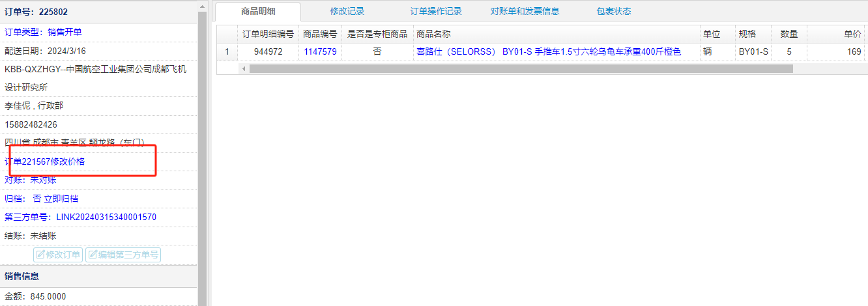Click the 立即归档 link
Screen dimensions: 868x306
tap(61, 199)
